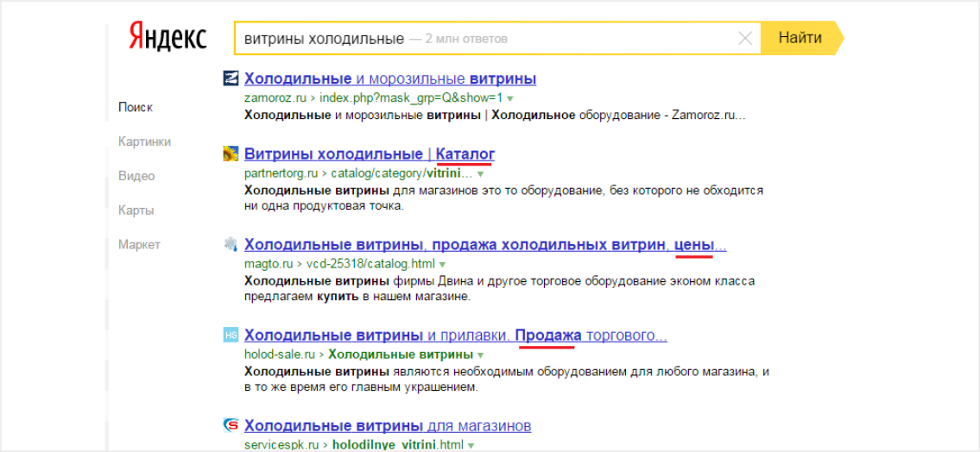Image resolution: width=980 pixels, height=452 pixels.
Task: Click the yellow Найти search button
Action: (x=802, y=38)
